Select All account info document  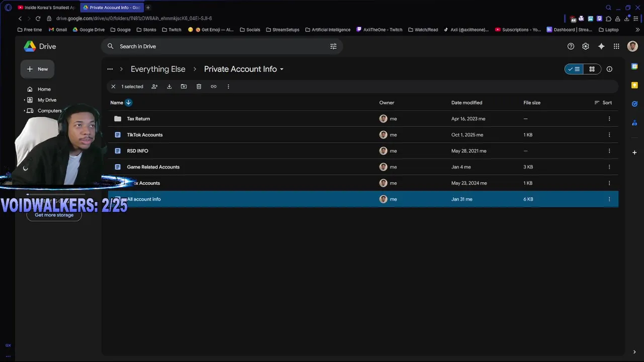[363, 199]
